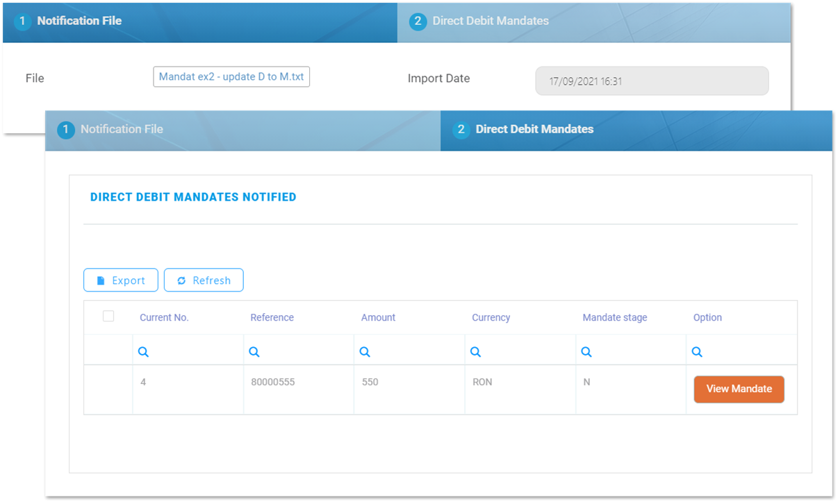The image size is (840, 504).
Task: Switch to the Direct Debit Mandates tab
Action: 534,130
